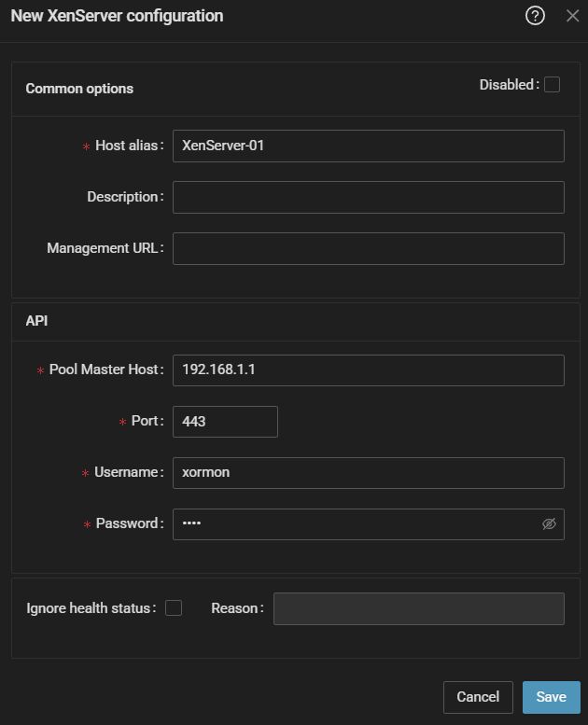Image resolution: width=588 pixels, height=725 pixels.
Task: Save the XenServer configuration
Action: 551,697
